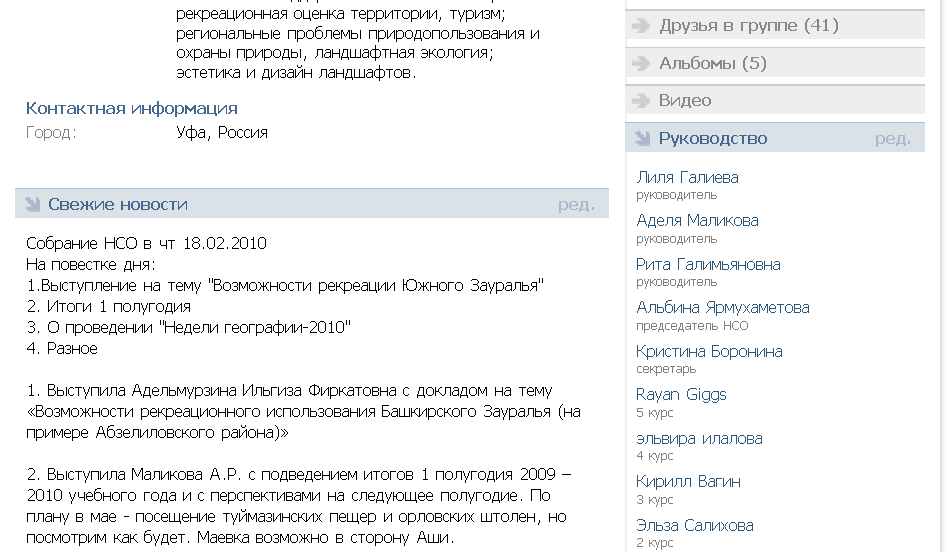Click the 5 курс label under Rayan Giggs
950x552 pixels.
pos(654,413)
